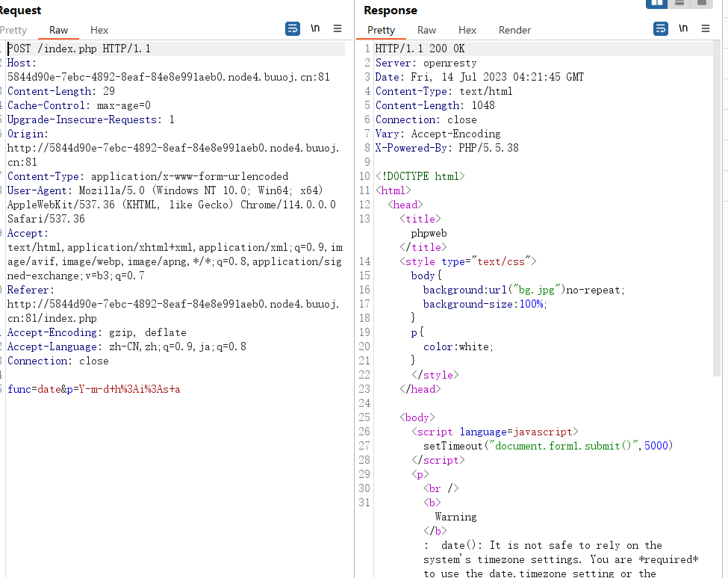Select the side-by-side layout icon
The image size is (728, 578).
point(656,4)
